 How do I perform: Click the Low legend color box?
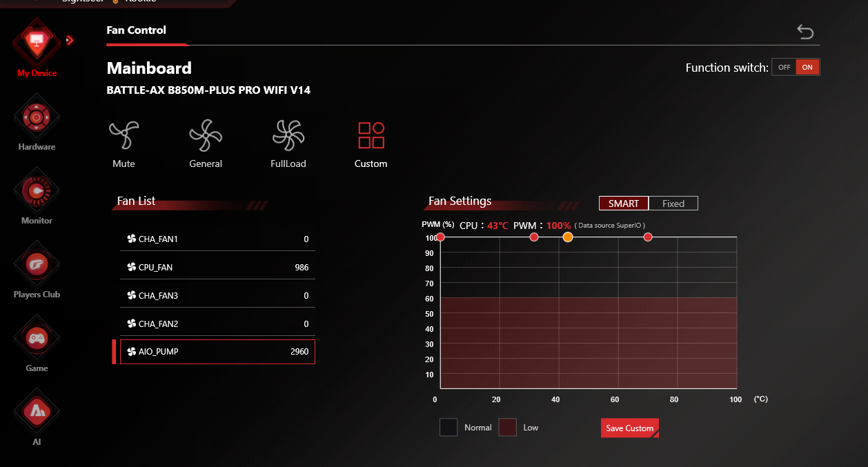[508, 428]
